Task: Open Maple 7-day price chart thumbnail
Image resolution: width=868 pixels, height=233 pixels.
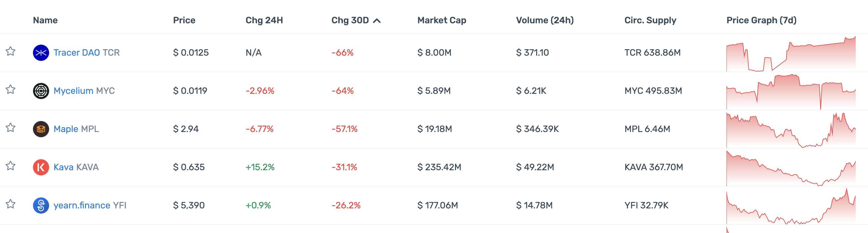Action: pos(790,130)
